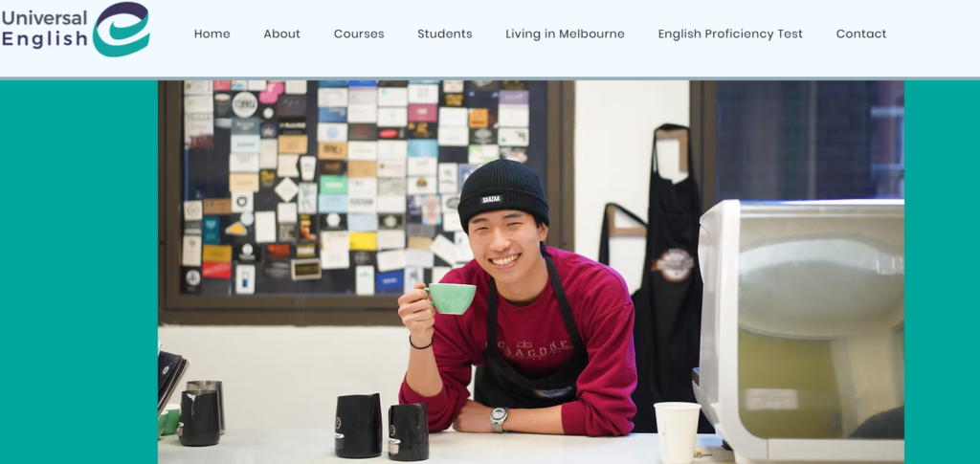Open the Contact page link
Screen dimensions: 980x464
coord(861,33)
